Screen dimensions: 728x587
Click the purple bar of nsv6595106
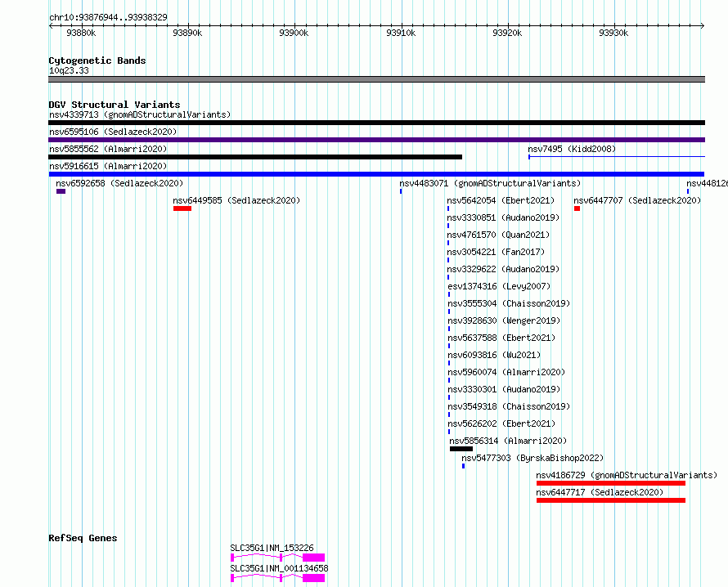[x=376, y=140]
